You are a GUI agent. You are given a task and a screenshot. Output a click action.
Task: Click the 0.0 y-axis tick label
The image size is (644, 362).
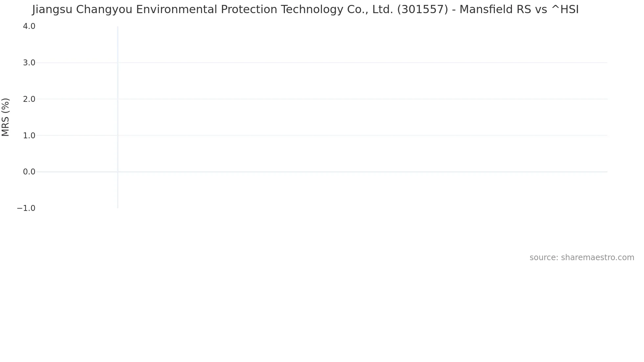click(x=29, y=172)
